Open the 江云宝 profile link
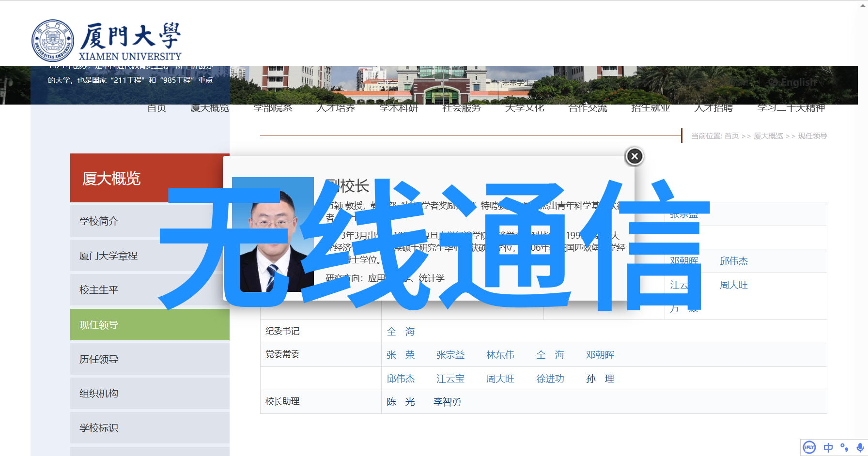 450,379
